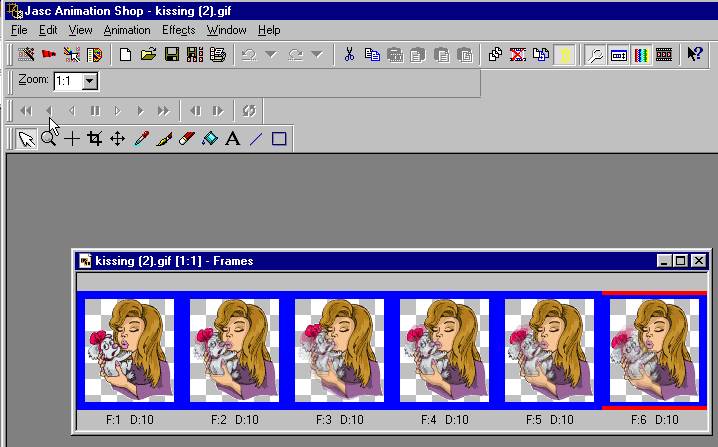Create a new blank animation
The width and height of the screenshot is (718, 447).
pos(125,55)
